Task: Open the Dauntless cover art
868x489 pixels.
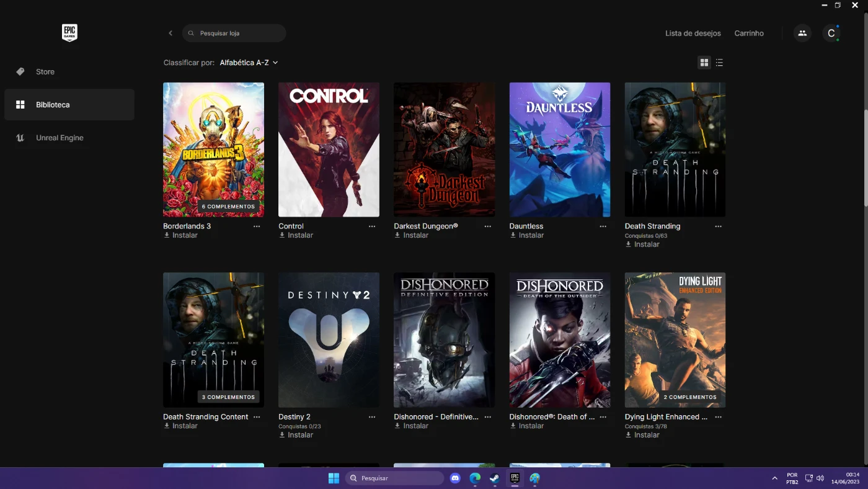Action: pyautogui.click(x=560, y=150)
